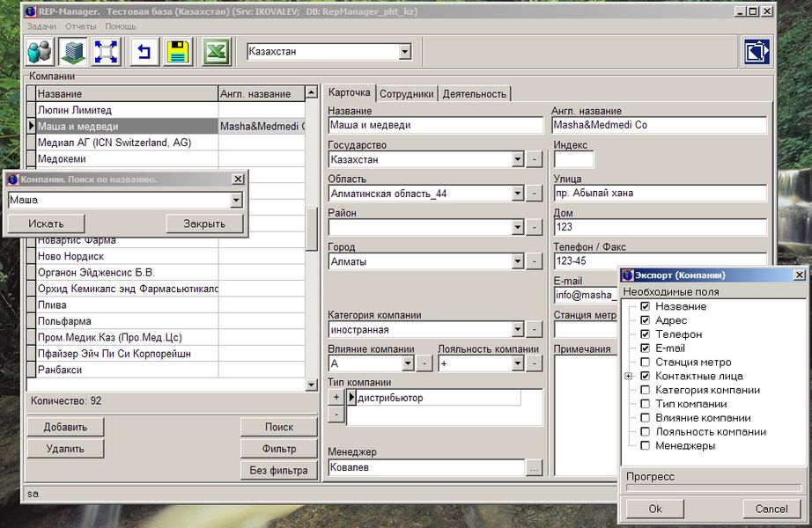Click the green Excel export icon

[x=216, y=53]
